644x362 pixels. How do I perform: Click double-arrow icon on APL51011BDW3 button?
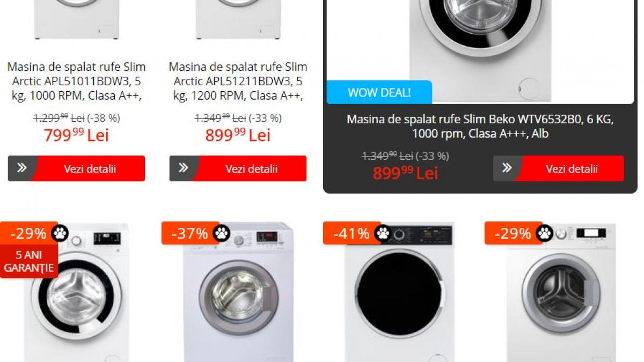click(22, 168)
